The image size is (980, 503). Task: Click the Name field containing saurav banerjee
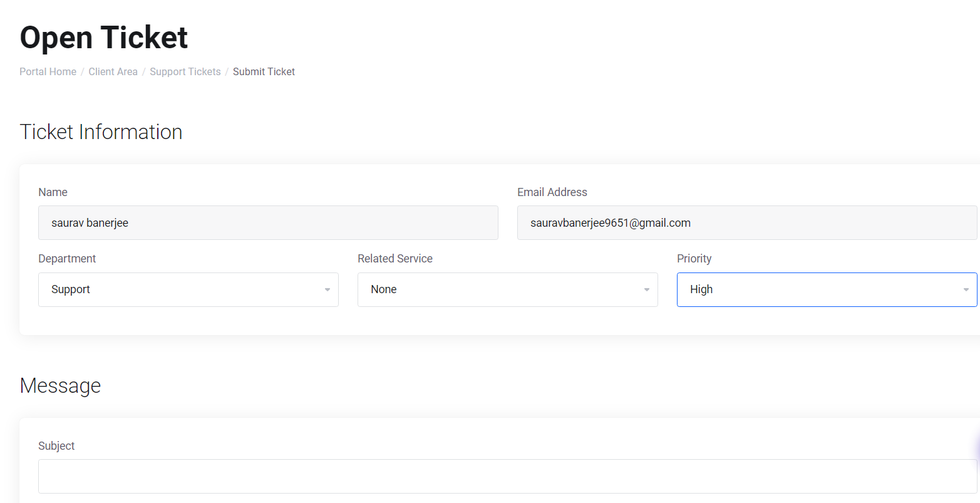[268, 223]
